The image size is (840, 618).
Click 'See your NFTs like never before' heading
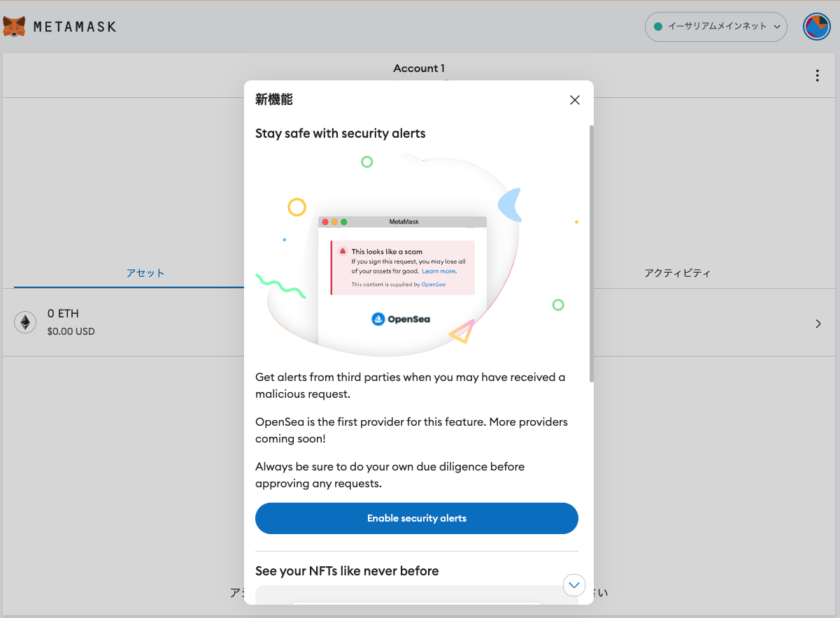point(347,571)
